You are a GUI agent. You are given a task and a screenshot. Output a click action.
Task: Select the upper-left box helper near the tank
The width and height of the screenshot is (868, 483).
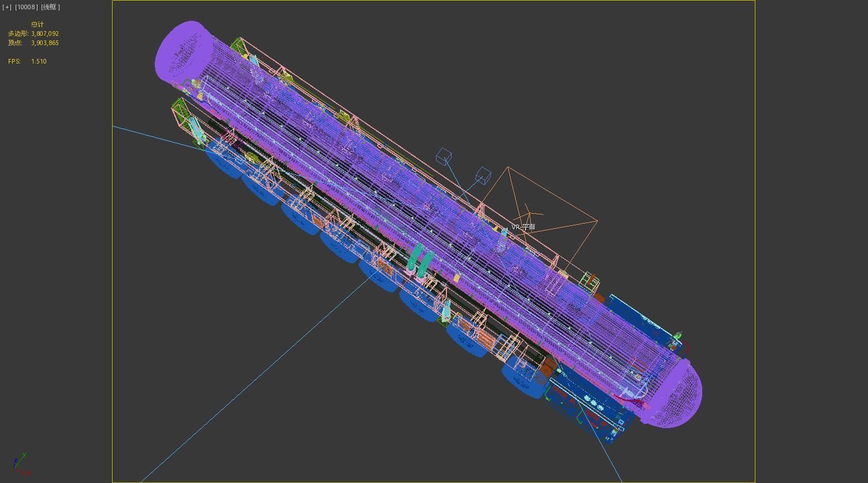click(x=444, y=157)
